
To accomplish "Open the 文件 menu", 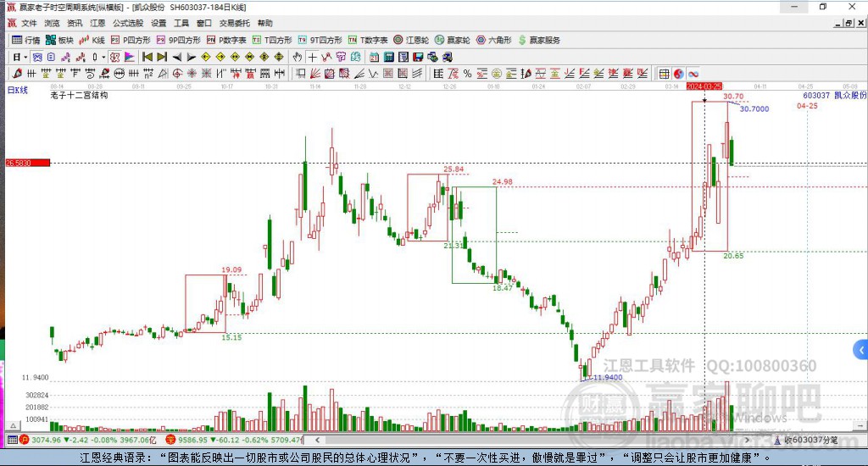I will pos(29,23).
